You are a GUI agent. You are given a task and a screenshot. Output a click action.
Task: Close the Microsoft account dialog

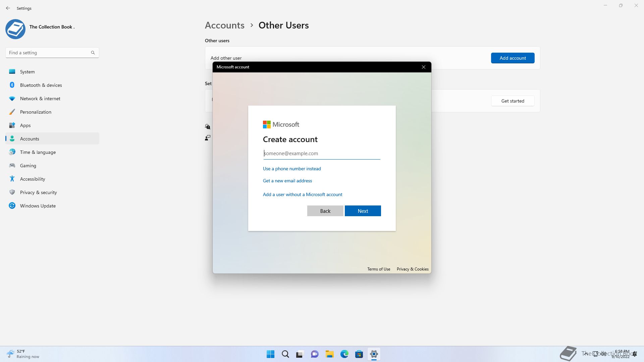424,67
